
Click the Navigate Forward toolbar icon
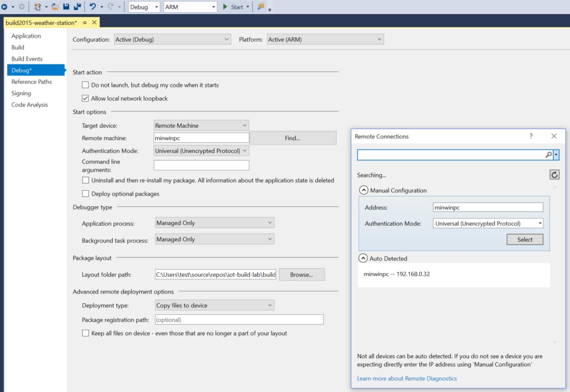click(22, 7)
